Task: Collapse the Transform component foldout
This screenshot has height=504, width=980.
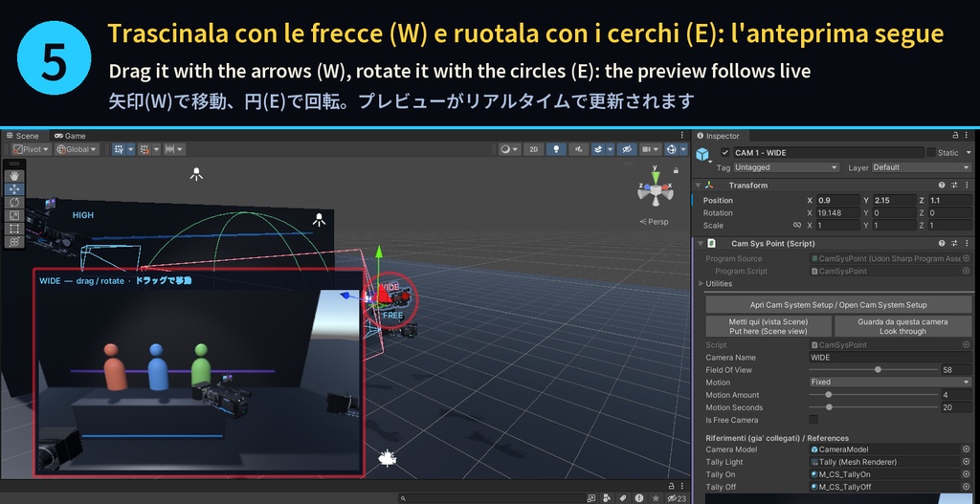Action: [x=698, y=186]
